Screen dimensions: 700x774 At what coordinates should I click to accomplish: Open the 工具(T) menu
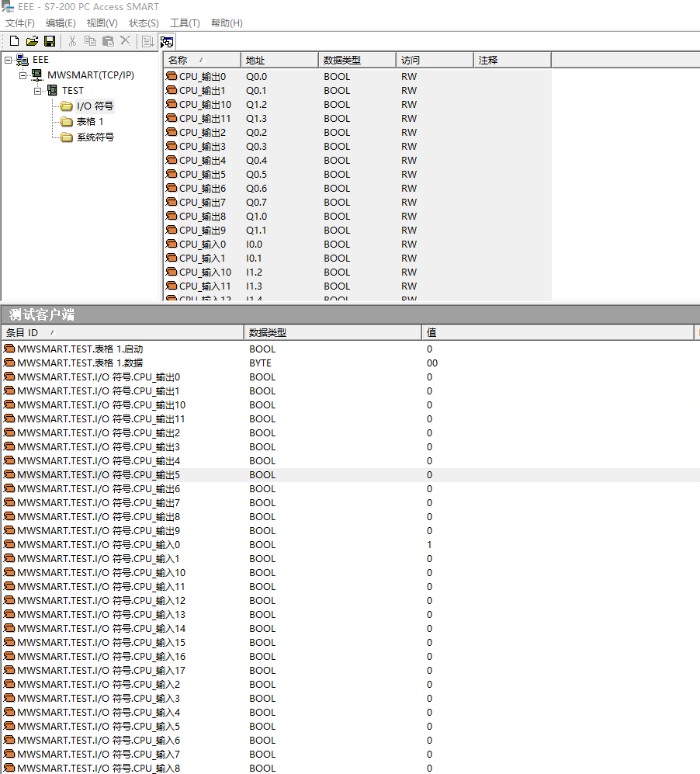[185, 23]
